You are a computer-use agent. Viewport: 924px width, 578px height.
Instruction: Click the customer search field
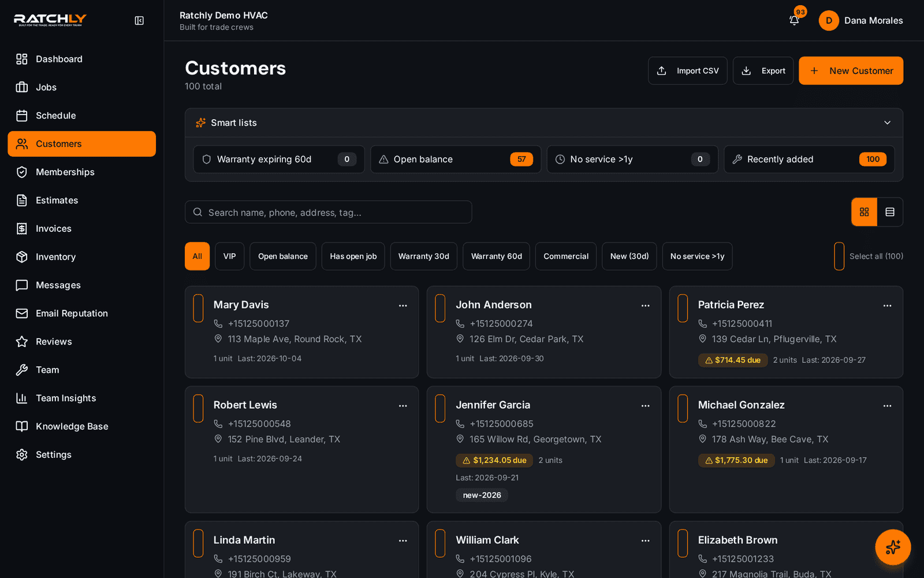pos(329,212)
